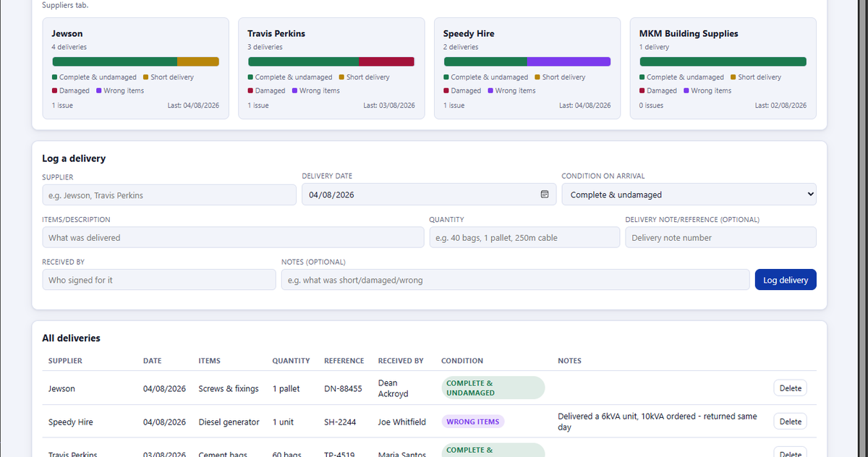
Task: Click the Date column header
Action: [x=153, y=361]
